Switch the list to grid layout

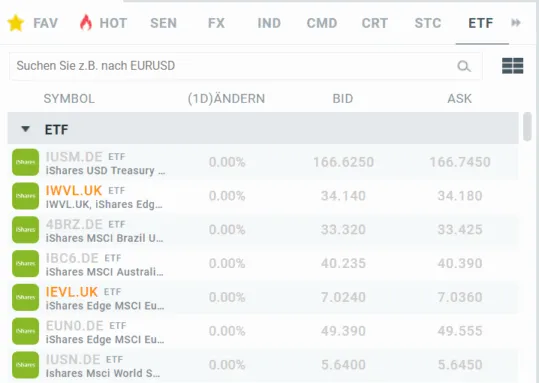coord(513,66)
